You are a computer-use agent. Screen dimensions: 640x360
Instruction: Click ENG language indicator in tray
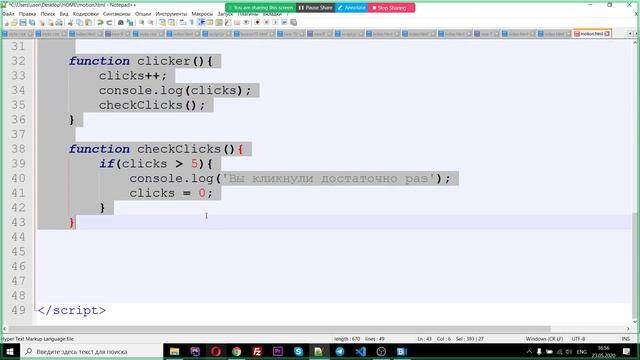[x=582, y=351]
